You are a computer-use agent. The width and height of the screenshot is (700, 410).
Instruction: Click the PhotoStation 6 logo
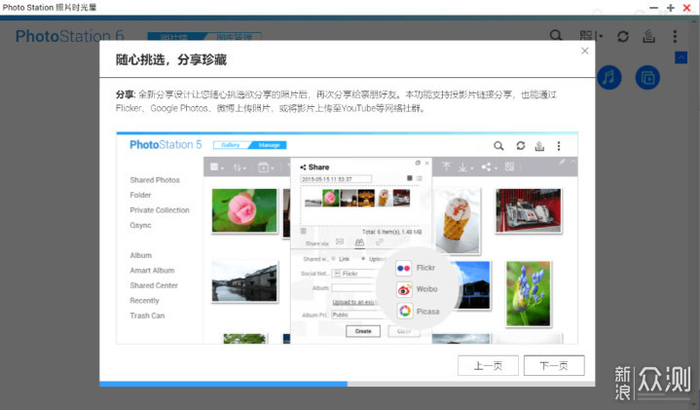click(70, 36)
